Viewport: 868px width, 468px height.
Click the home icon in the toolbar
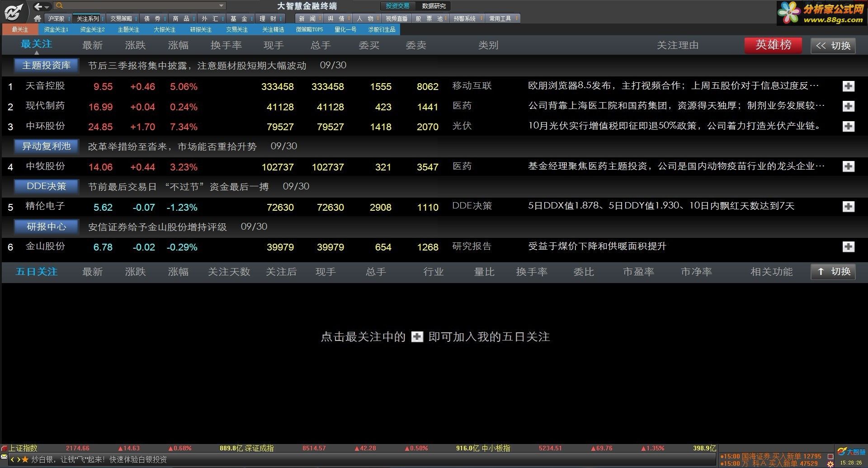coord(38,19)
